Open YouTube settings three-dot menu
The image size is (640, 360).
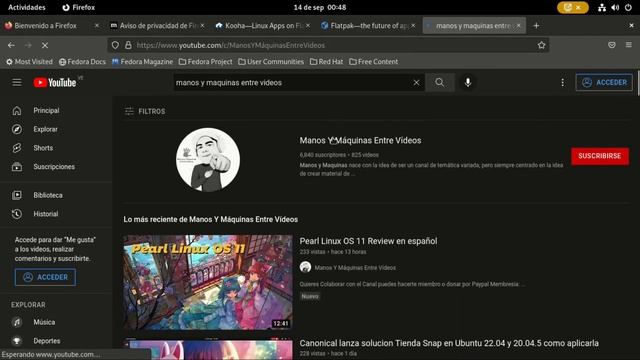pyautogui.click(x=562, y=82)
